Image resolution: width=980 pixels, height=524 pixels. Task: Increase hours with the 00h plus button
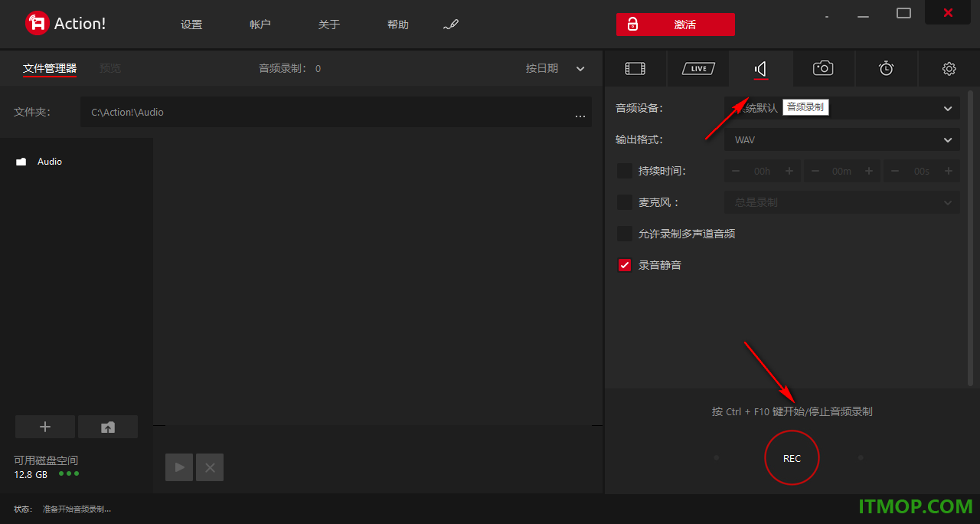[789, 171]
